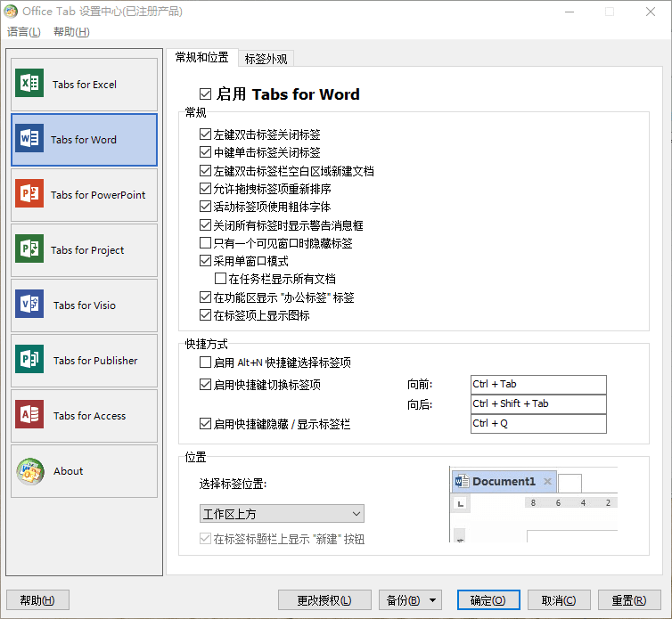This screenshot has height=619, width=672.
Task: Close the Office Tab settings window
Action: 650,12
